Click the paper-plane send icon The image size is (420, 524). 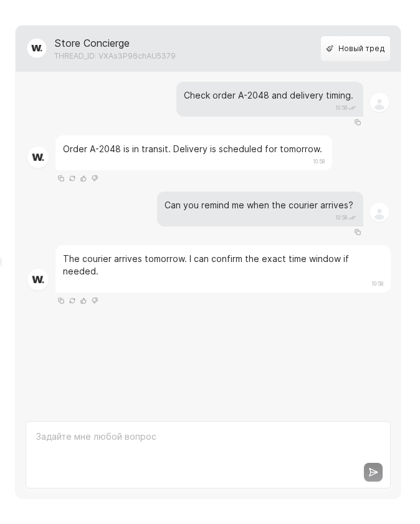(373, 472)
